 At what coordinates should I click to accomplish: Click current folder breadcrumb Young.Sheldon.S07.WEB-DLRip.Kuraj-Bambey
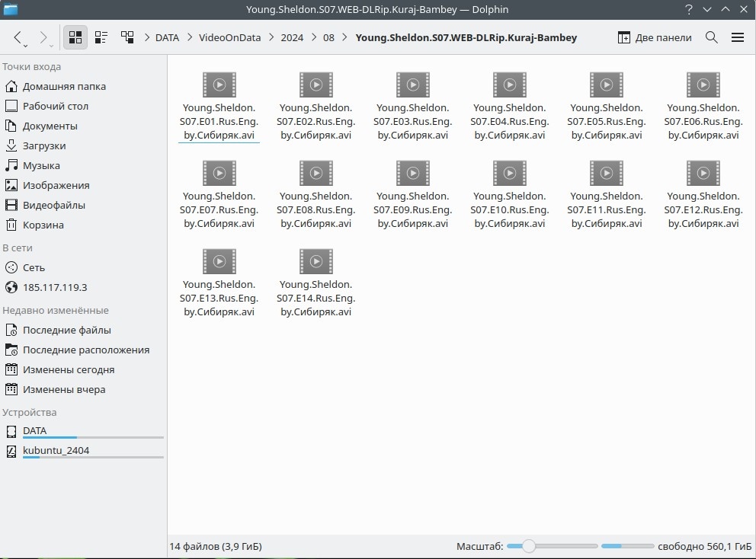(466, 37)
